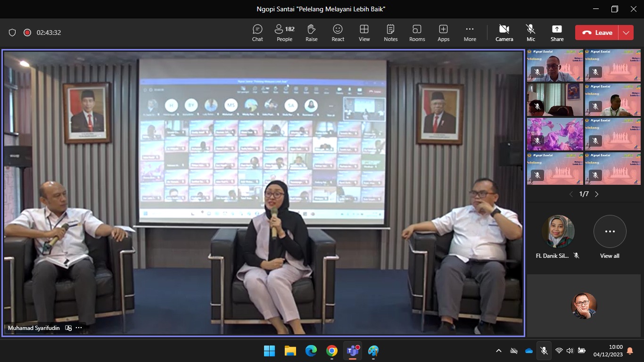Open meeting Notes
Viewport: 644px width, 362px height.
click(x=390, y=33)
